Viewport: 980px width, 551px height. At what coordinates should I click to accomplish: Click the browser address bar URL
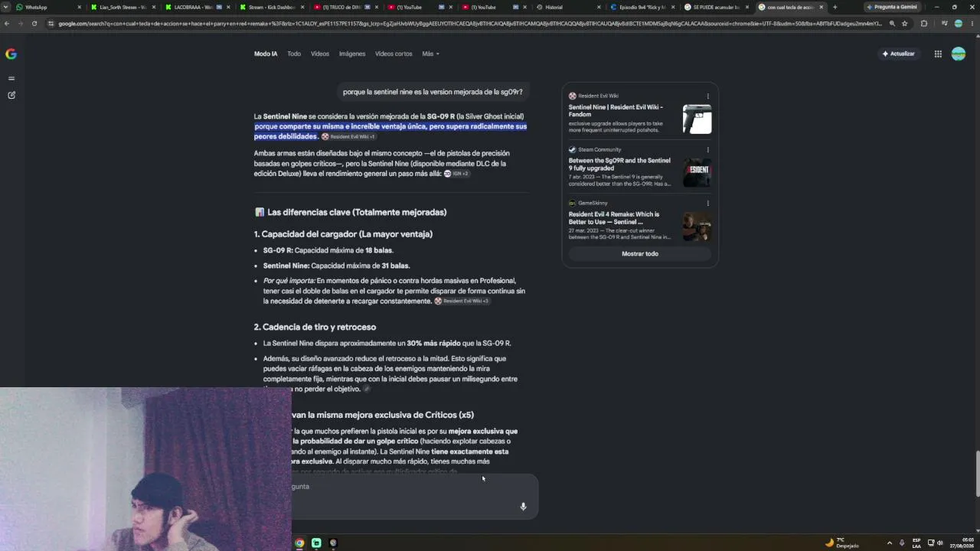[x=470, y=24]
